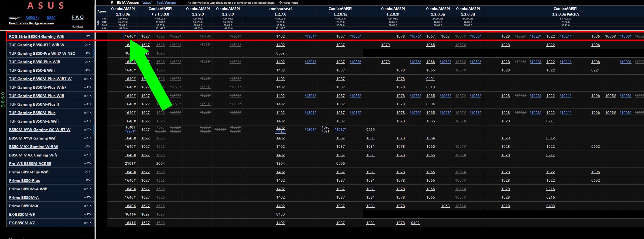Screen dimensions: 644x239
Task: Open TUF Gaming B850-Plus Wifi board link
Action: click(35, 62)
